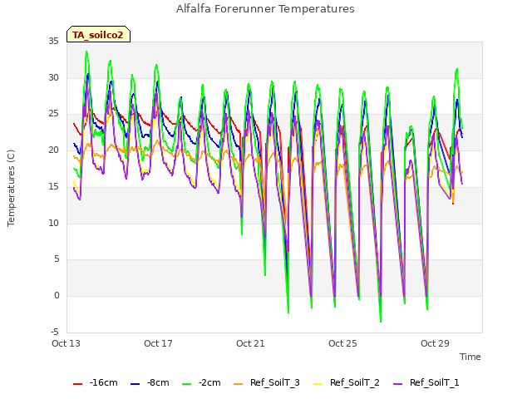Click the -5 y-axis tick label

(x=55, y=332)
